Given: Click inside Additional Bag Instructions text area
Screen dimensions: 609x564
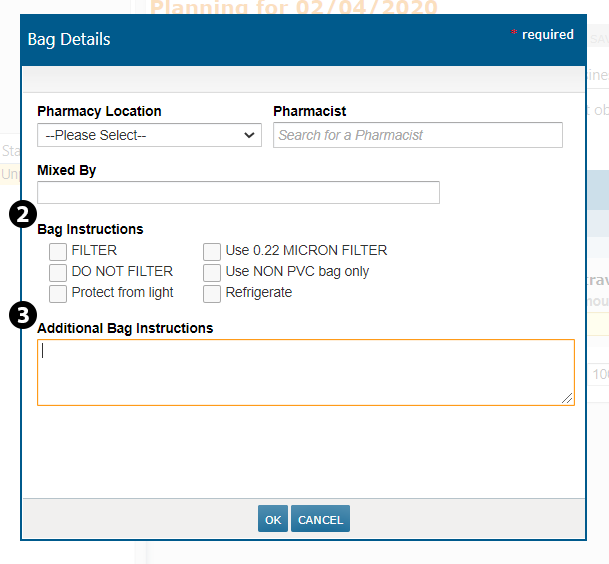Looking at the screenshot, I should (x=305, y=372).
